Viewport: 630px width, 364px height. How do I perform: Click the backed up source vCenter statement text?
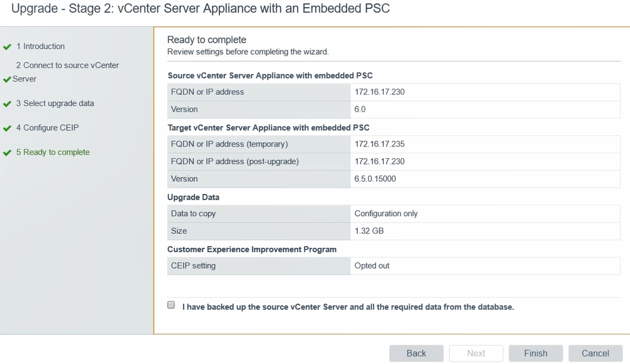(x=348, y=307)
